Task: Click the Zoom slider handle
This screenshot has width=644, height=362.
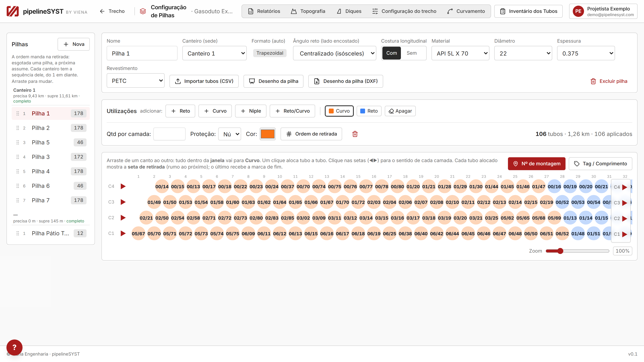Action: click(560, 251)
